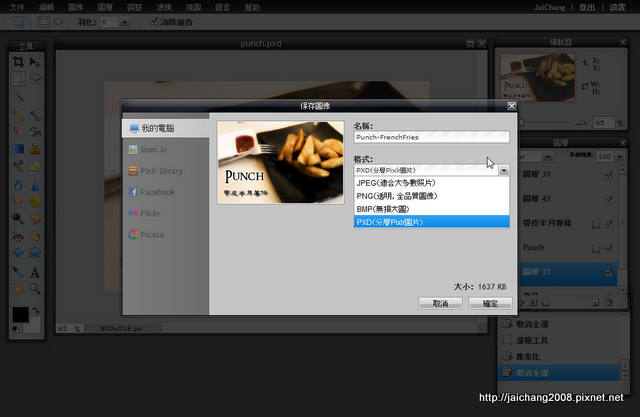Select the Crop tool
640x417 pixels.
click(x=18, y=62)
